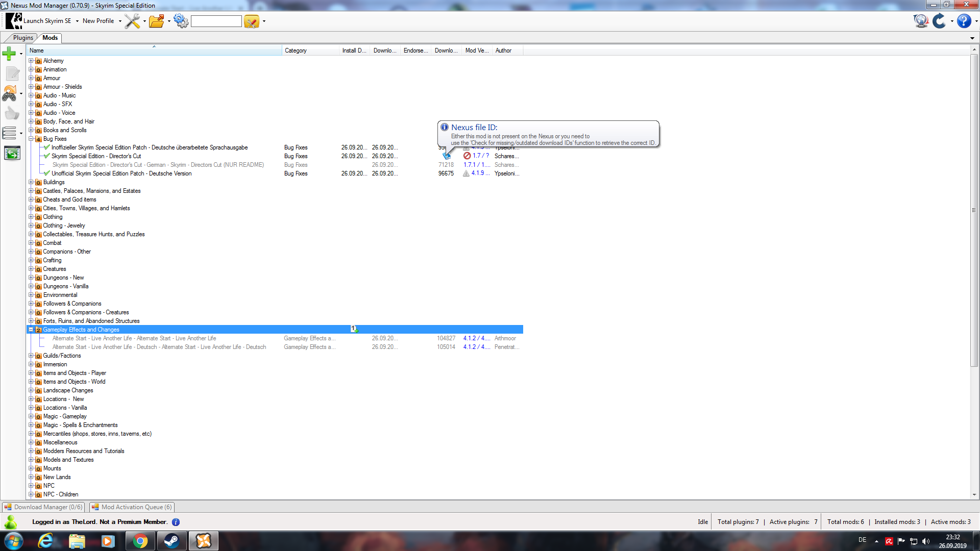Click the green film-strip icon in sidebar

12,153
